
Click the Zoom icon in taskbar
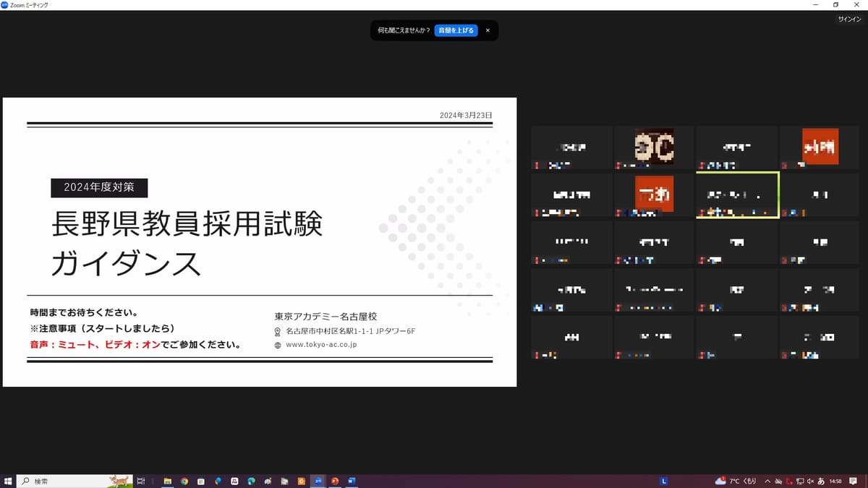click(318, 481)
